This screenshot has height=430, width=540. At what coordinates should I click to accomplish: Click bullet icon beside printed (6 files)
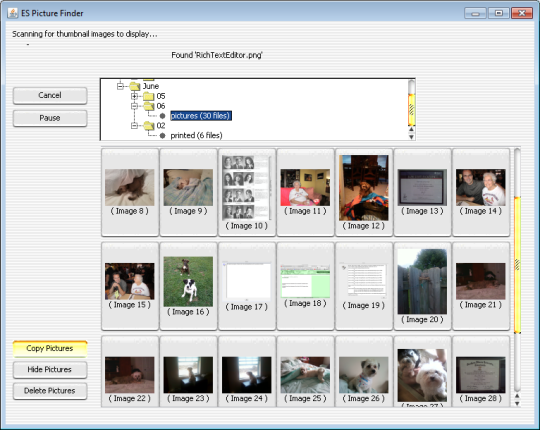click(163, 136)
